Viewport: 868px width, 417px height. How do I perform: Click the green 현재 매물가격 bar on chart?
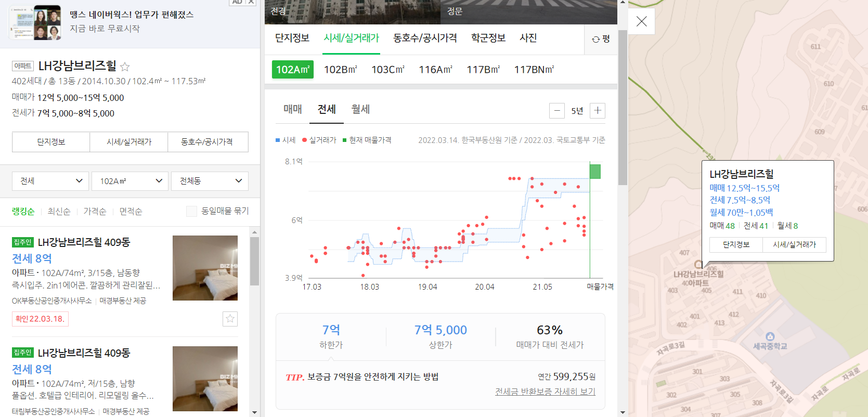(595, 172)
